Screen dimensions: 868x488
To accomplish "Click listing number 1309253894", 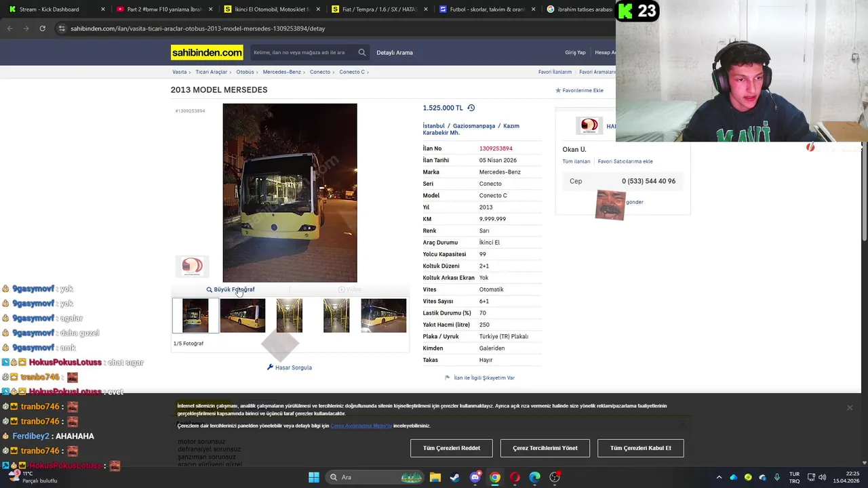I will (496, 148).
